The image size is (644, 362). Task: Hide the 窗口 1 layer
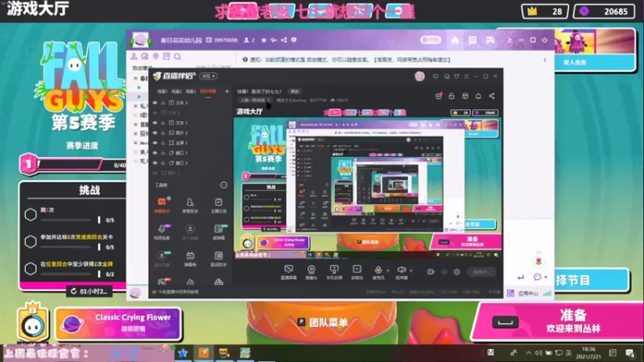pyautogui.click(x=155, y=153)
